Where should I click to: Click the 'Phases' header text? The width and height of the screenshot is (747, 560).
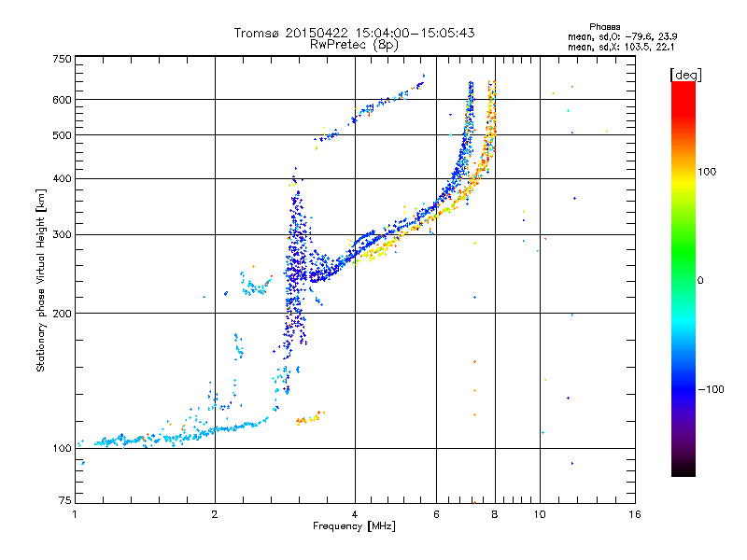point(604,27)
